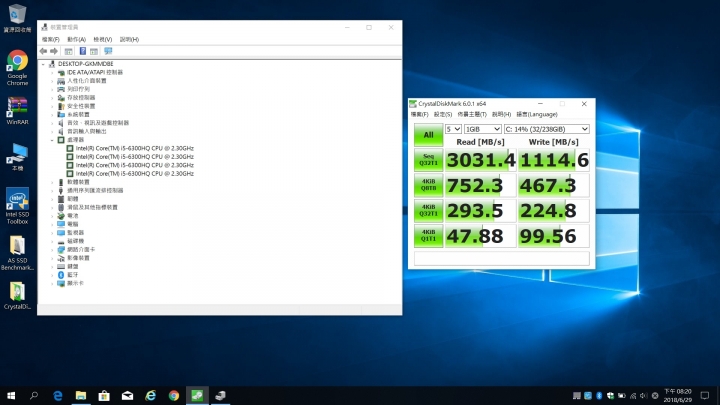Click the scan hardware monitor toolbar icon
Screen dimensions: 720x405
tap(108, 51)
